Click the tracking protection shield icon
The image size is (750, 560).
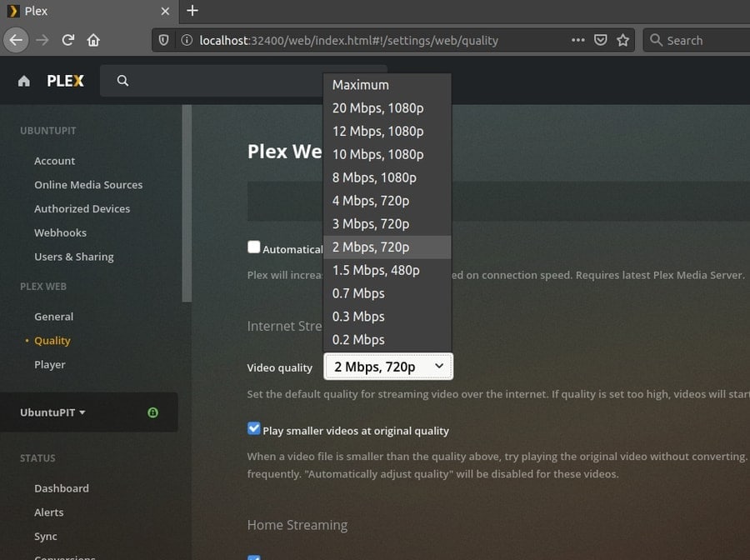[163, 40]
